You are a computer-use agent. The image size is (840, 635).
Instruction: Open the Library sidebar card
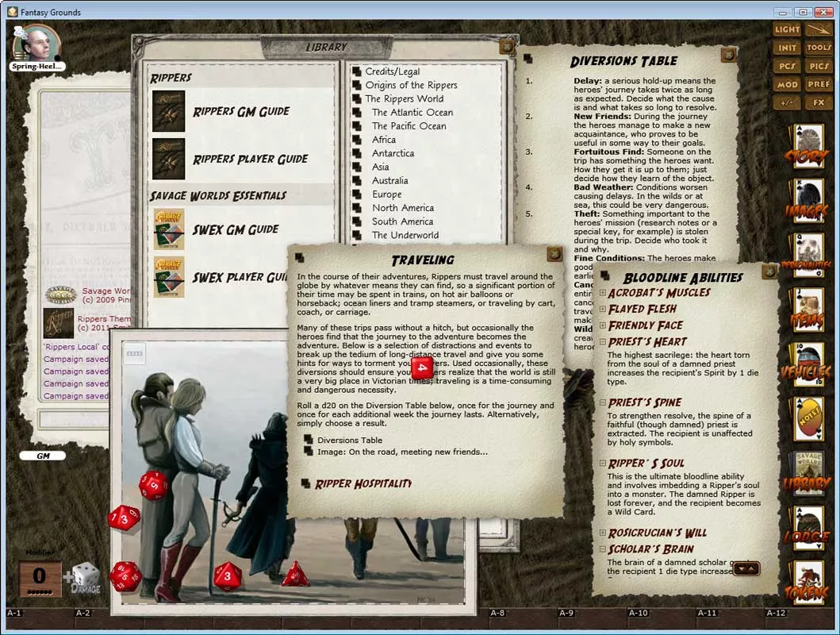point(807,474)
